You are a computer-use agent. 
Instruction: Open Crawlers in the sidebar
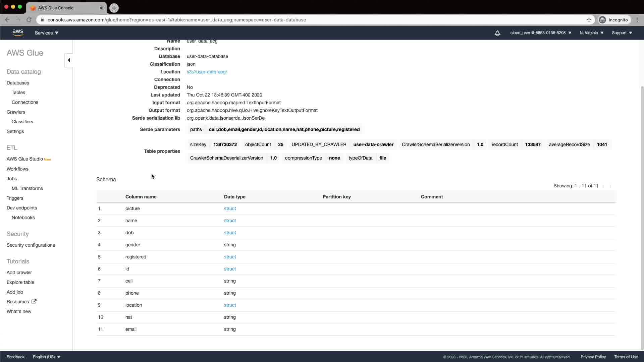(x=16, y=112)
